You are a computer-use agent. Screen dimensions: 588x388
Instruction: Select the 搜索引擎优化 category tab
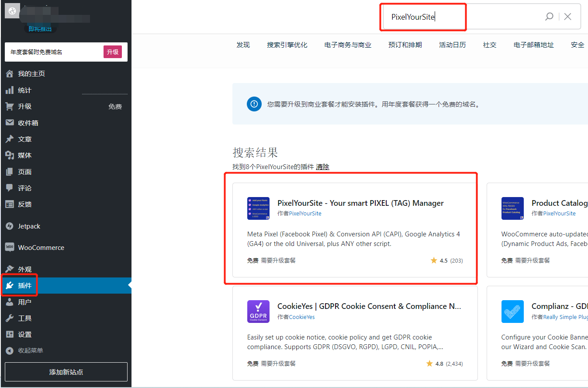287,45
